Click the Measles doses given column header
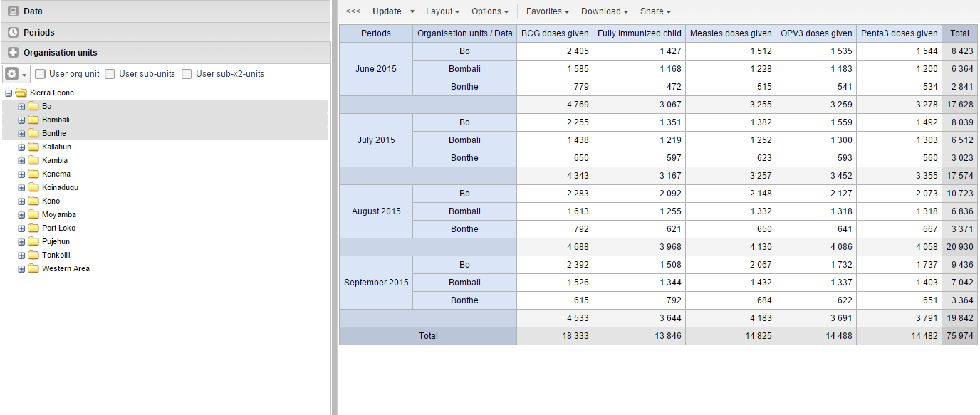 pyautogui.click(x=731, y=33)
